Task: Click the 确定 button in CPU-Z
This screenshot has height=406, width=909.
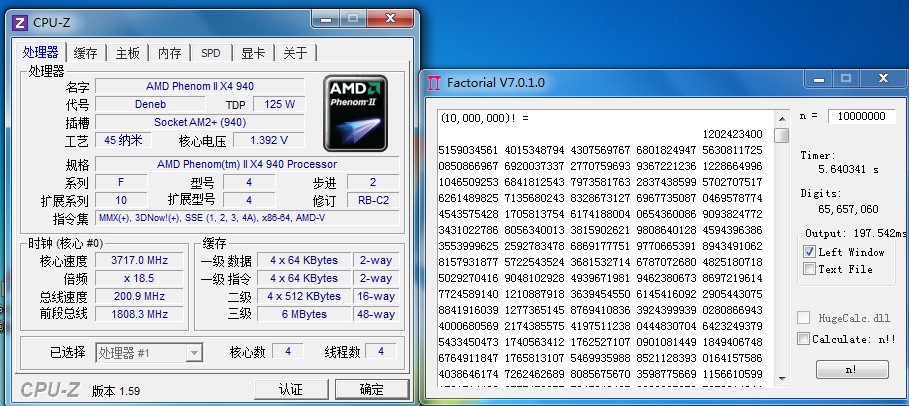Action: pyautogui.click(x=372, y=390)
